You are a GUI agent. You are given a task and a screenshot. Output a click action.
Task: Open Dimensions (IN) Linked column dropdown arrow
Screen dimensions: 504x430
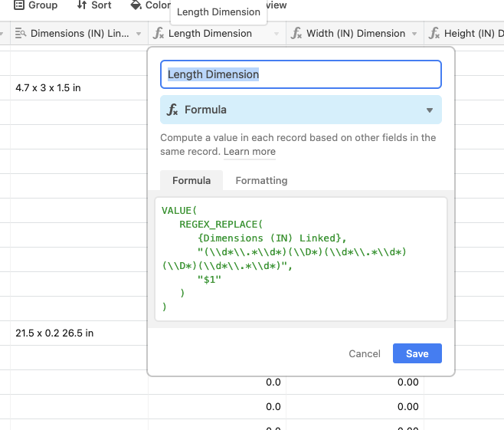pyautogui.click(x=139, y=34)
